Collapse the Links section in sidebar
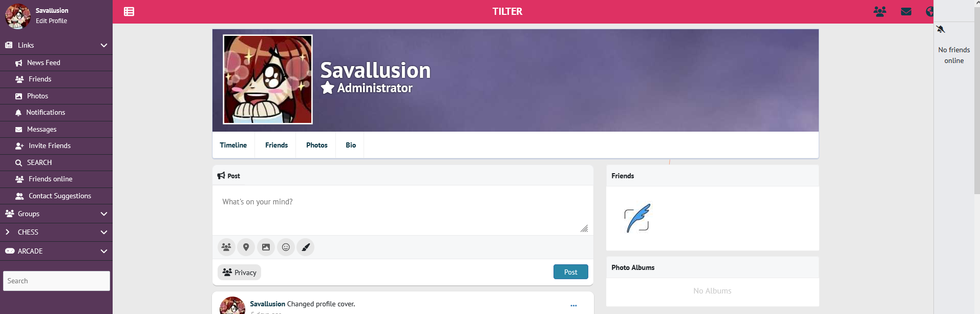Screen dimensions: 980x314 click(104, 46)
